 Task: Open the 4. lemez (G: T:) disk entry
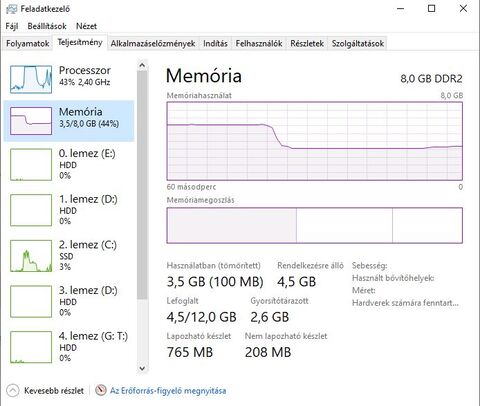click(x=69, y=347)
